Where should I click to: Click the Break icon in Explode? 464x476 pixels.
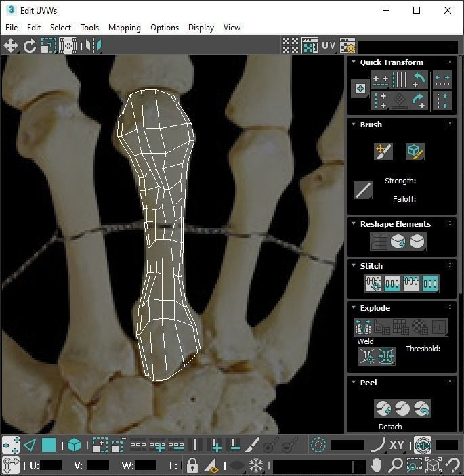pos(363,326)
